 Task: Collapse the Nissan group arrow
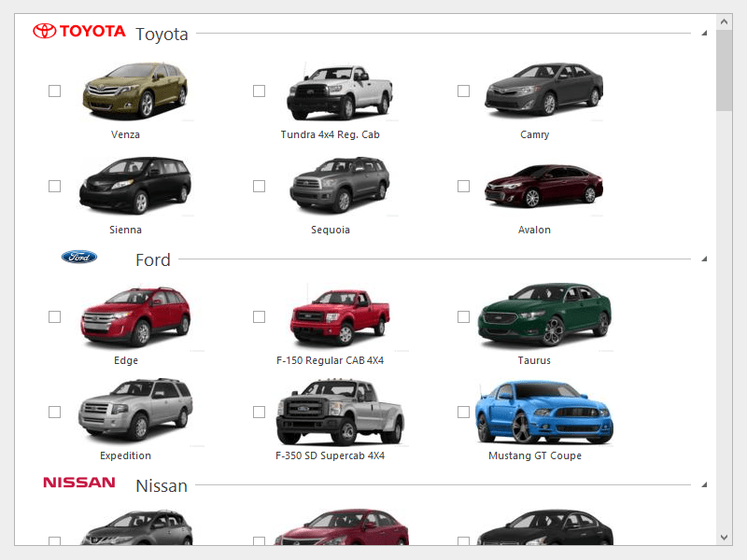point(703,485)
